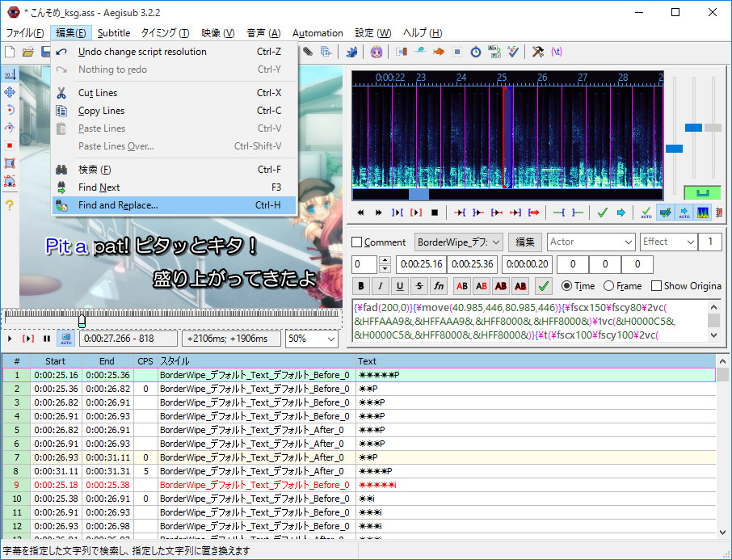
Task: Open font face fn button
Action: point(439,286)
